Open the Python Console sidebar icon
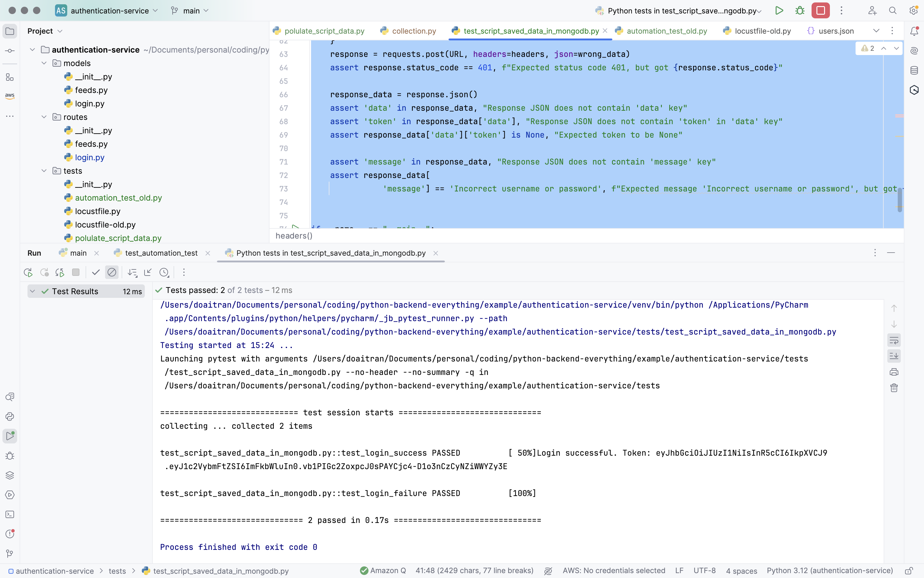The width and height of the screenshot is (924, 578). pyautogui.click(x=10, y=417)
